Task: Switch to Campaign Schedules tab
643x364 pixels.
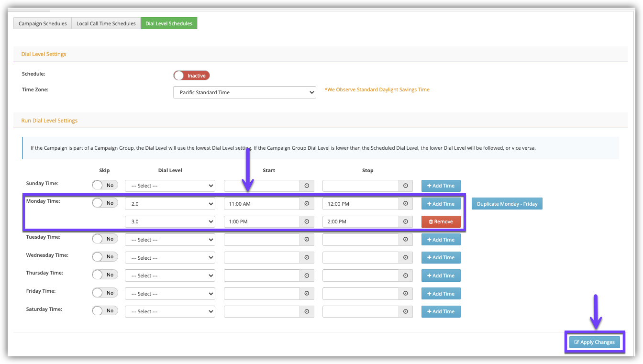Action: coord(43,23)
